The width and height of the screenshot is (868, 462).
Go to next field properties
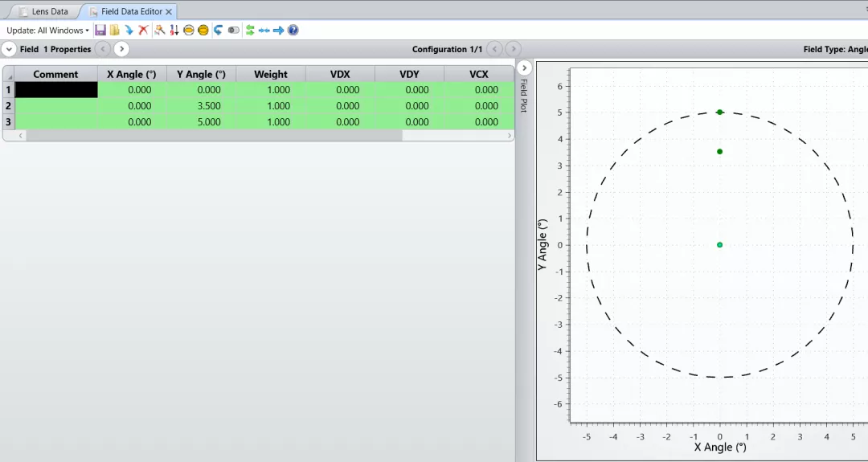(121, 49)
